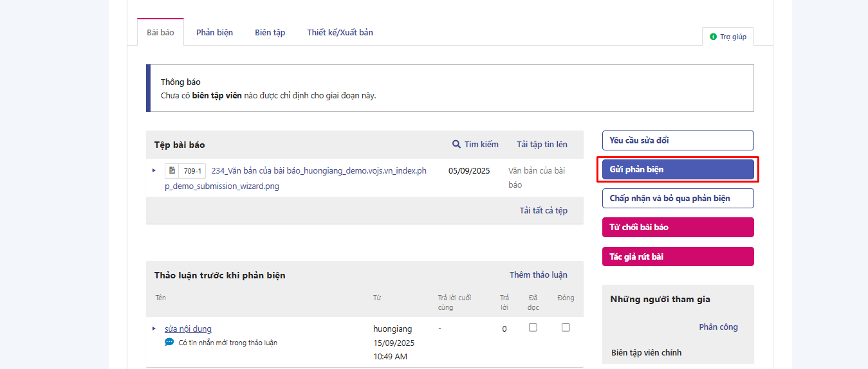This screenshot has height=369, width=868.
Task: Click the green info icon beside Trợ giúp
Action: pyautogui.click(x=713, y=37)
